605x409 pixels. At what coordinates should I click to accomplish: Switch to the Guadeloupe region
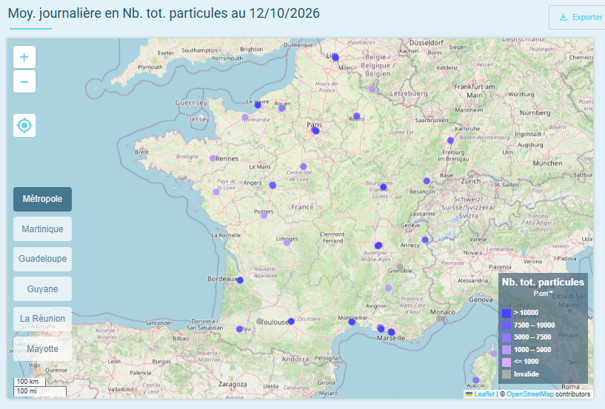coord(42,259)
